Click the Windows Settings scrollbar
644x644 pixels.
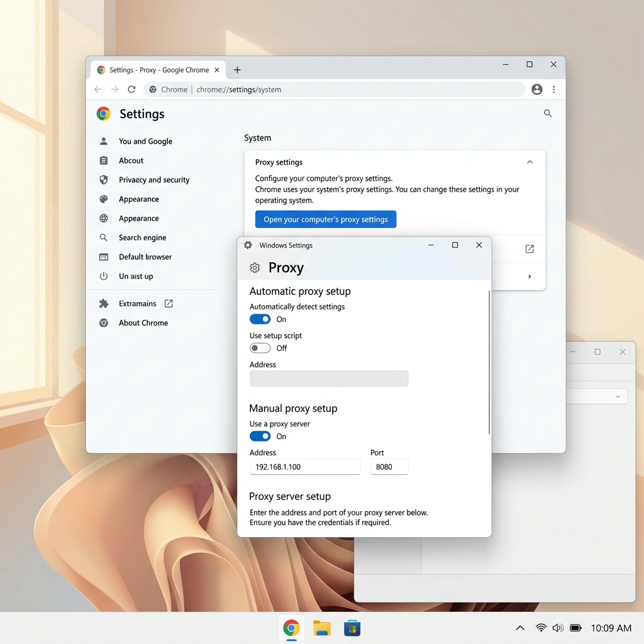(489, 362)
